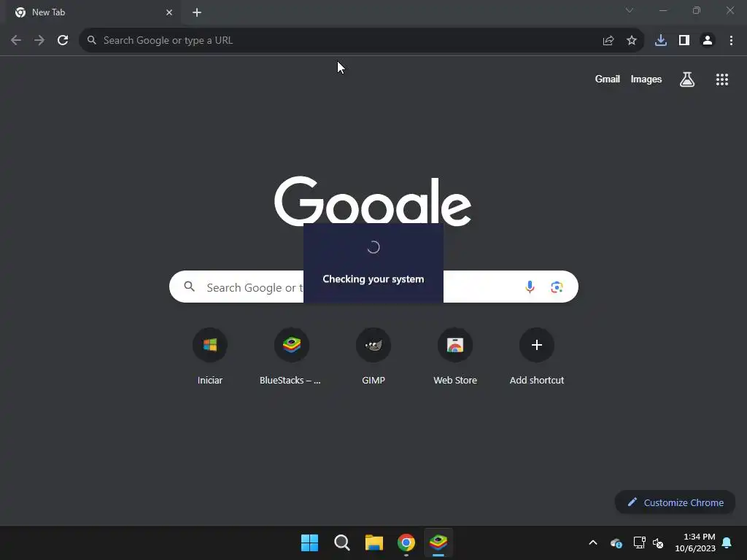Click the OneDrive cloud tray icon
747x560 pixels.
pyautogui.click(x=616, y=542)
